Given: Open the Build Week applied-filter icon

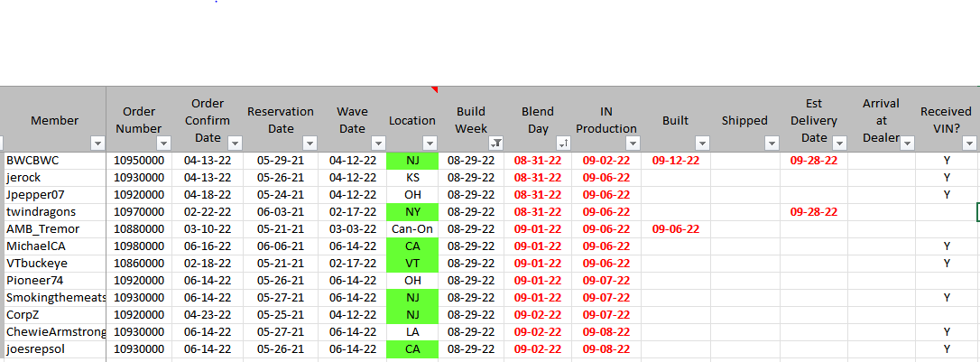Looking at the screenshot, I should click(495, 144).
